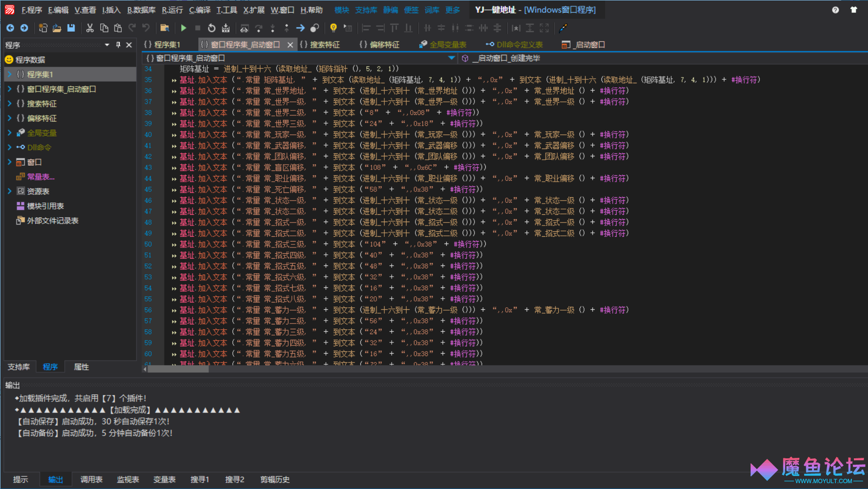868x489 pixels.
Task: Expand the 搜索特征 tree node
Action: pyautogui.click(x=9, y=104)
